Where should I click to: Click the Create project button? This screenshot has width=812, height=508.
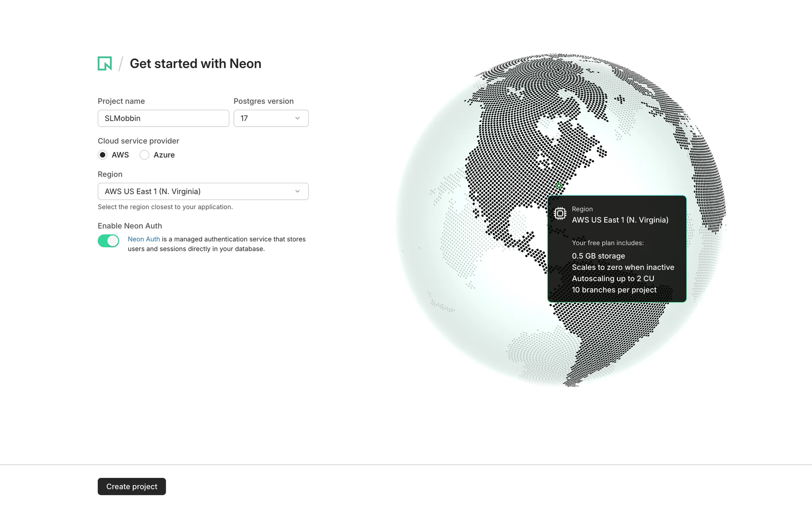tap(132, 486)
